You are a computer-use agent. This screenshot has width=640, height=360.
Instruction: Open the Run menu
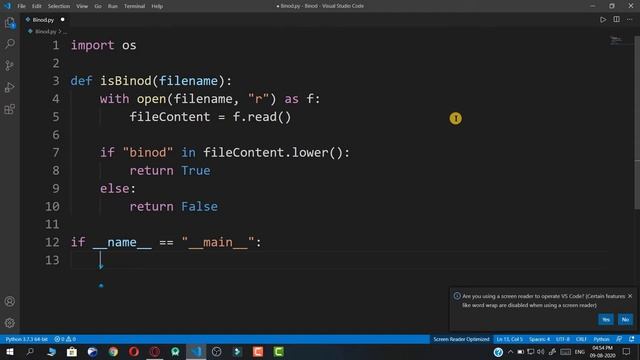click(113, 6)
